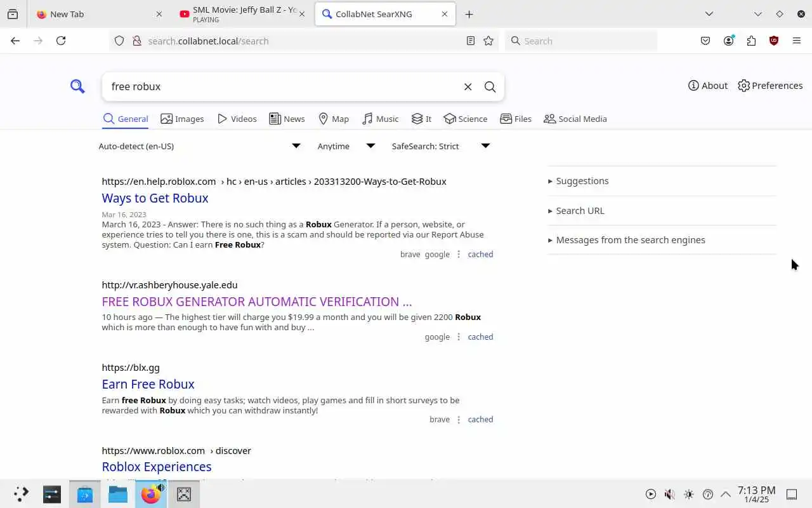Close the CollabNet SearXNG tab
The height and width of the screenshot is (508, 812).
pyautogui.click(x=445, y=14)
